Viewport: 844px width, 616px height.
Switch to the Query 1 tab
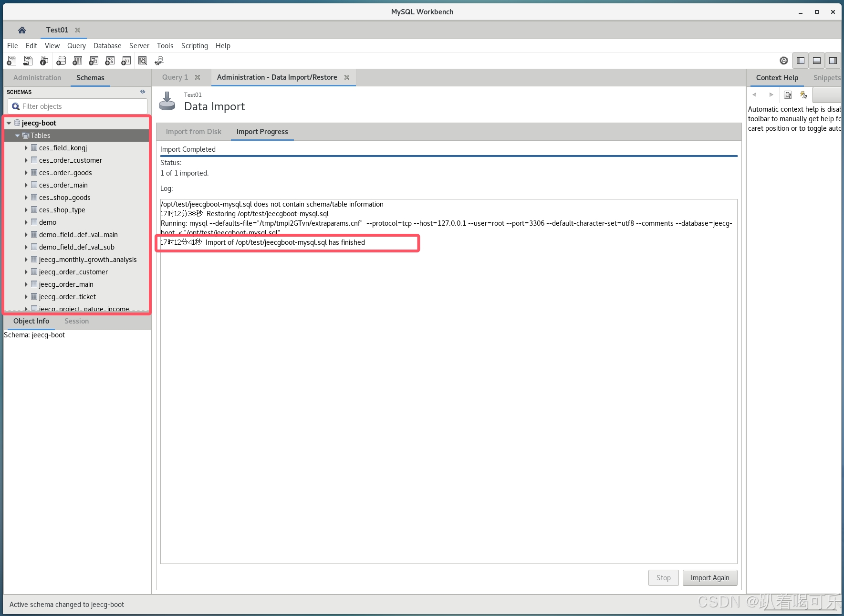click(175, 77)
